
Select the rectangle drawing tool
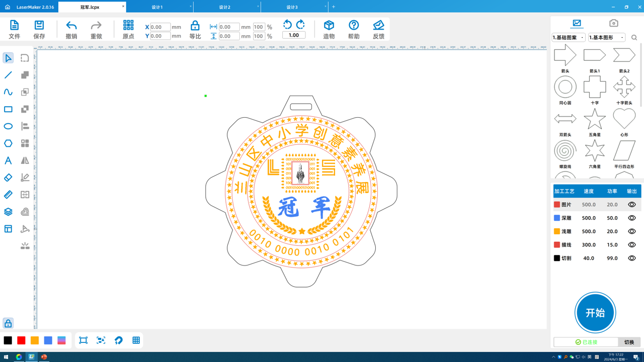(8, 109)
